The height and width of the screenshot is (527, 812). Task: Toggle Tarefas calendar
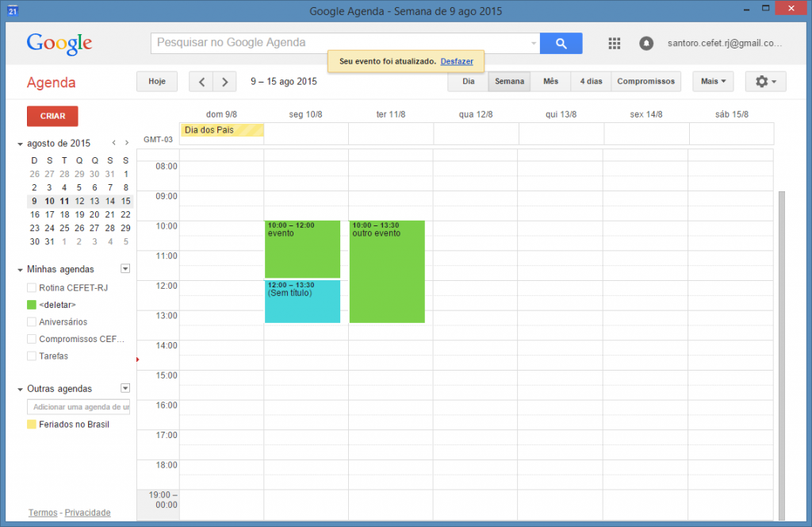point(32,356)
